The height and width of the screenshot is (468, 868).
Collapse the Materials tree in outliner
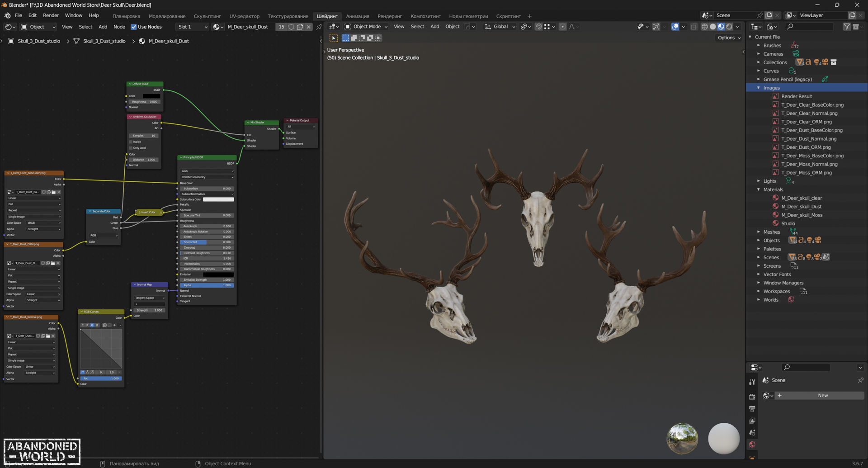(759, 189)
